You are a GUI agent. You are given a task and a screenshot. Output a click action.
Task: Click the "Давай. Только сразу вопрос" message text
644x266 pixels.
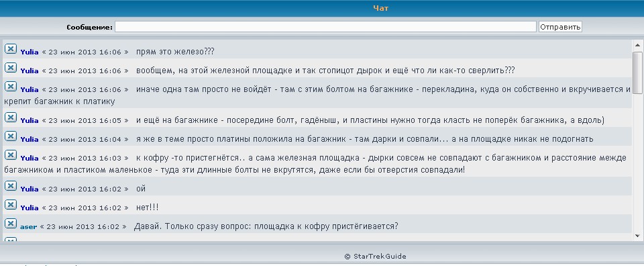(x=266, y=226)
